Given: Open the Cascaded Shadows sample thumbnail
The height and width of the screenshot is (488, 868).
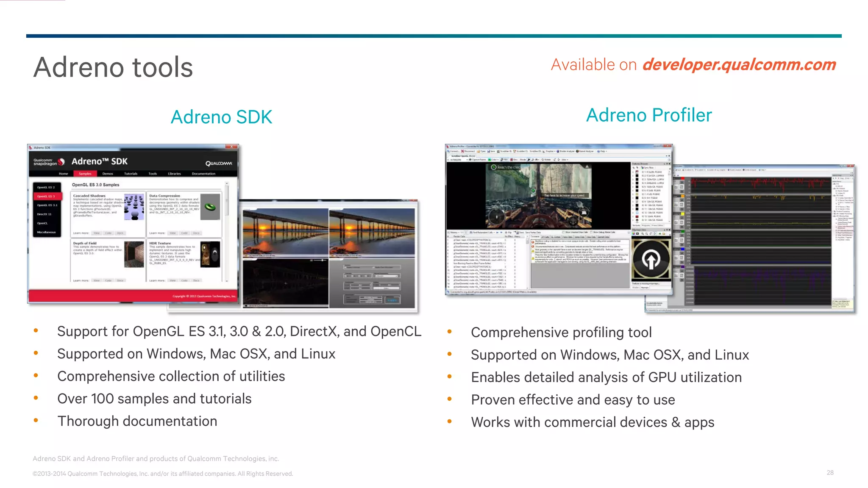Looking at the screenshot, I should point(134,207).
